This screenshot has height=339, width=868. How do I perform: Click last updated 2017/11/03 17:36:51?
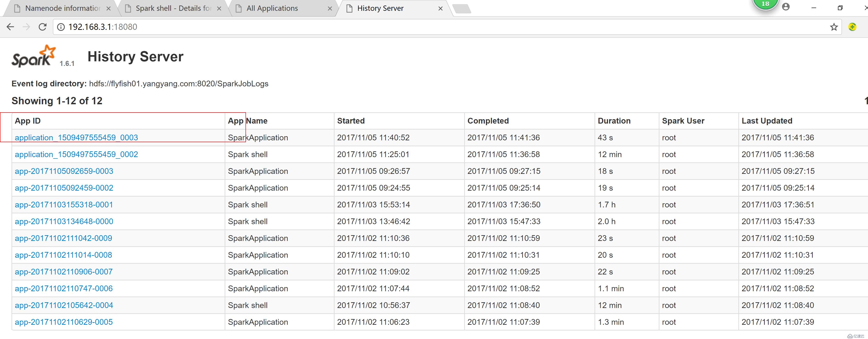(778, 205)
